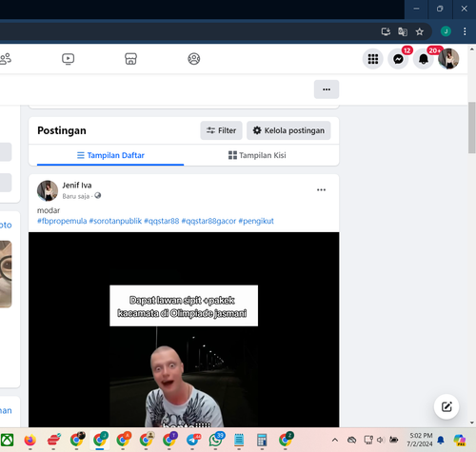Image resolution: width=476 pixels, height=452 pixels.
Task: Open the Marketplace storefront icon
Action: [x=130, y=59]
